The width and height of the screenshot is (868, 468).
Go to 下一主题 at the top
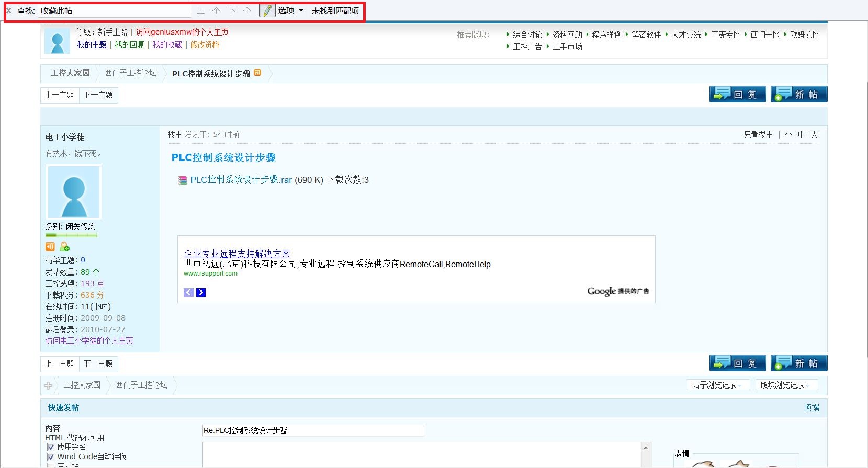(x=98, y=95)
